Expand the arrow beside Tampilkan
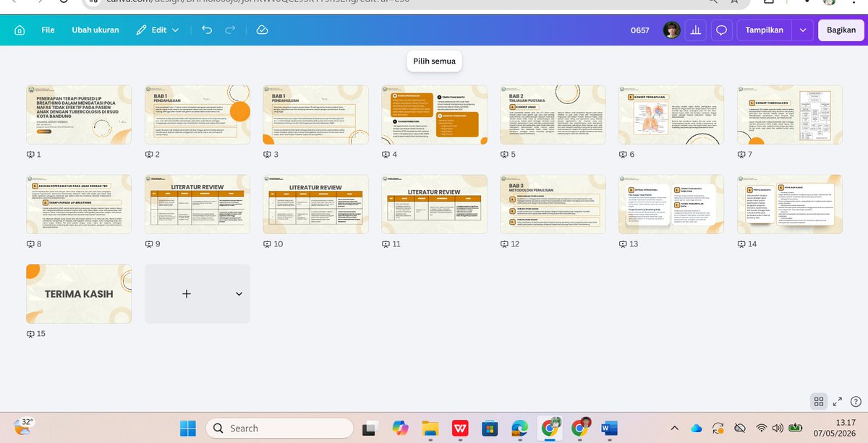The image size is (868, 443). (803, 30)
